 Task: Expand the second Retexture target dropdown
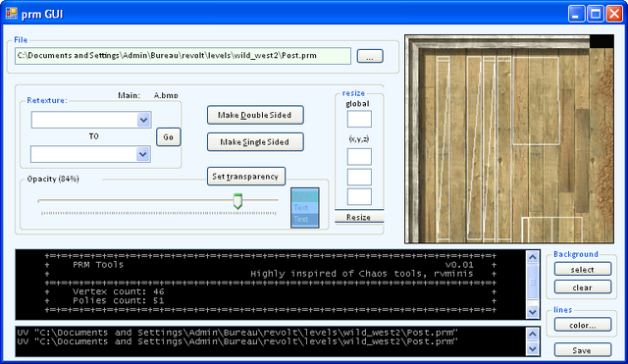(x=143, y=155)
